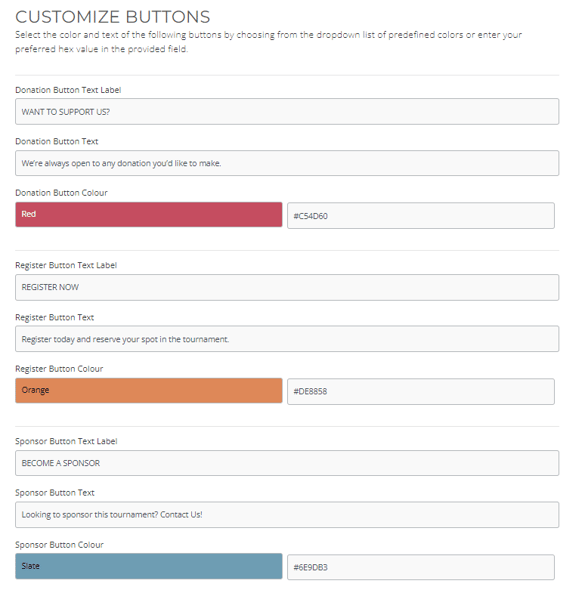The height and width of the screenshot is (593, 585).
Task: Click the Register Button Colour caption
Action: pos(59,369)
